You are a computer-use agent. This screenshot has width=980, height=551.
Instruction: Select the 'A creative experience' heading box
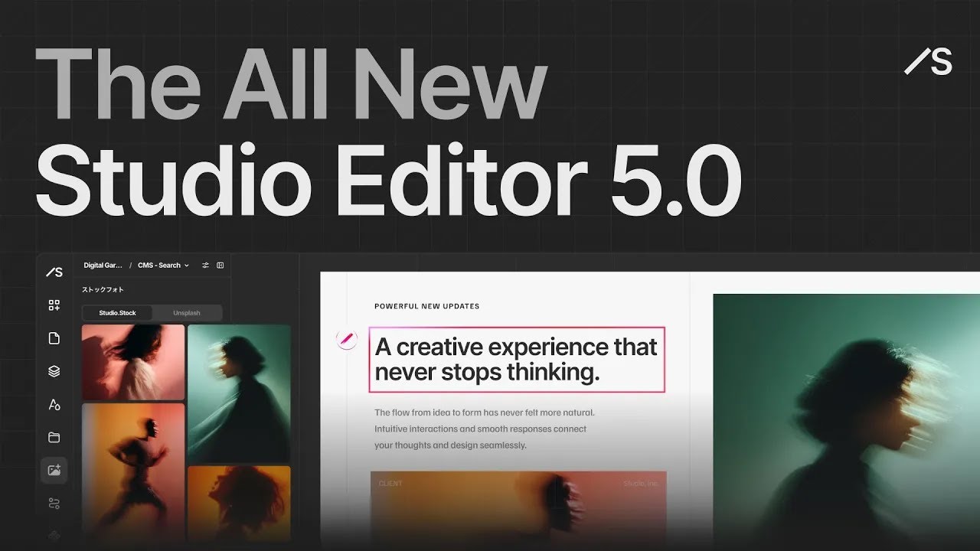[517, 360]
